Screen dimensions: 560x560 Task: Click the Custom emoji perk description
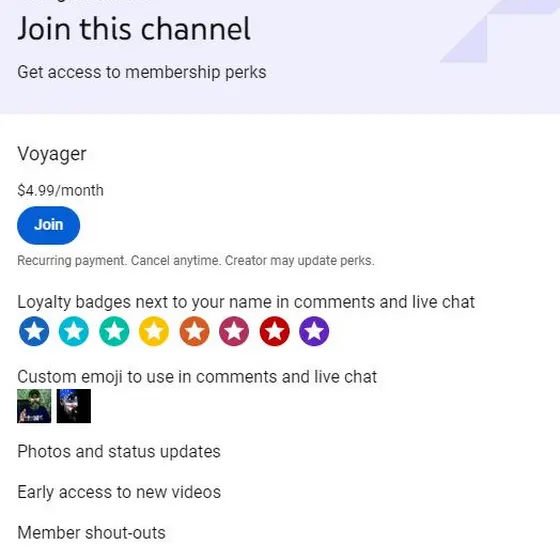tap(197, 377)
